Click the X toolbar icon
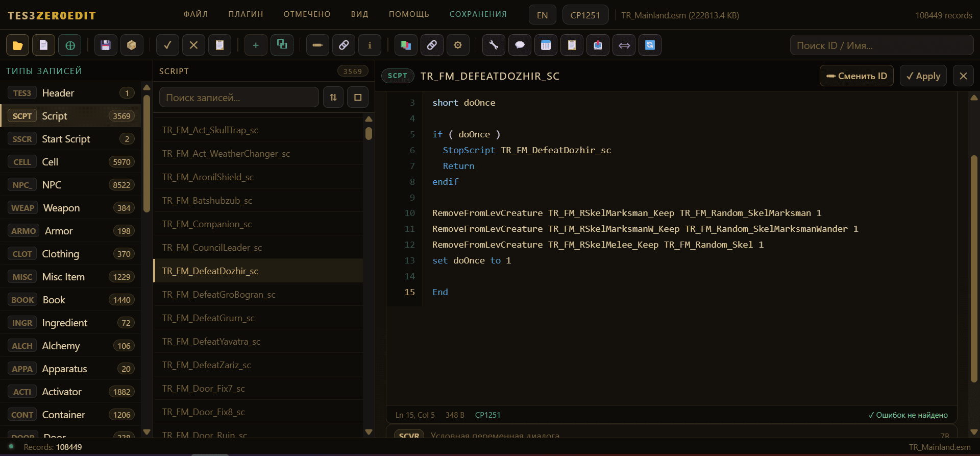The image size is (980, 456). 193,45
